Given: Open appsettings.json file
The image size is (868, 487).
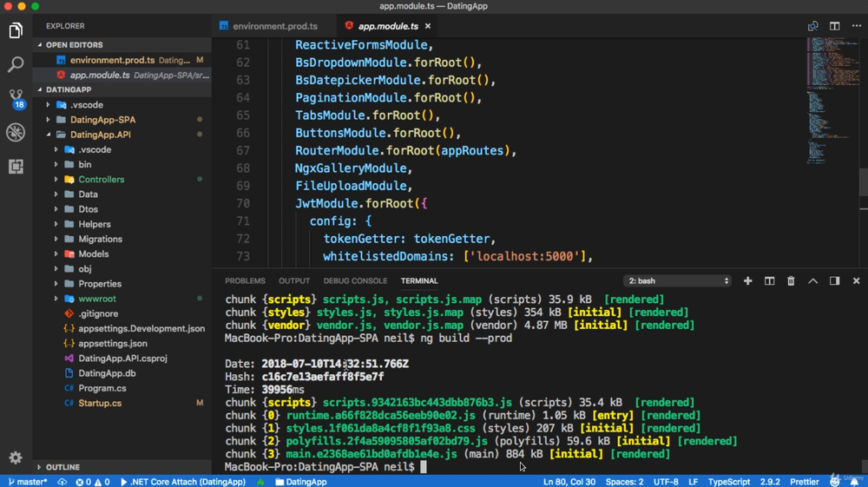Looking at the screenshot, I should [x=122, y=343].
